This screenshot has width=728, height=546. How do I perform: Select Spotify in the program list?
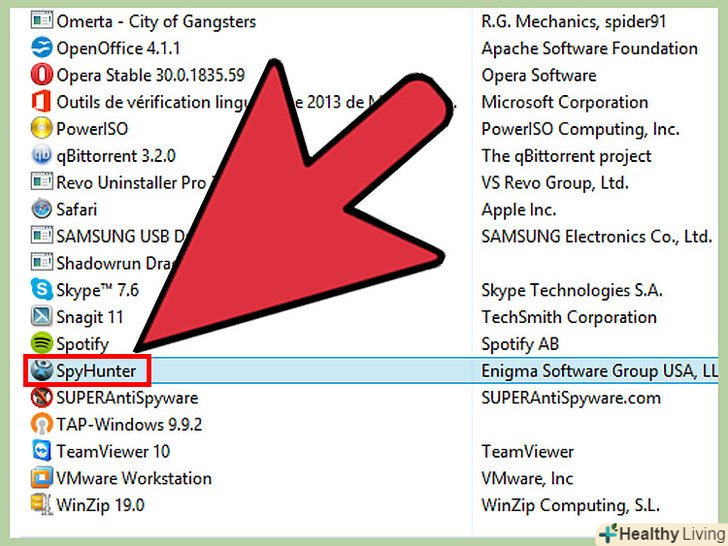point(82,344)
